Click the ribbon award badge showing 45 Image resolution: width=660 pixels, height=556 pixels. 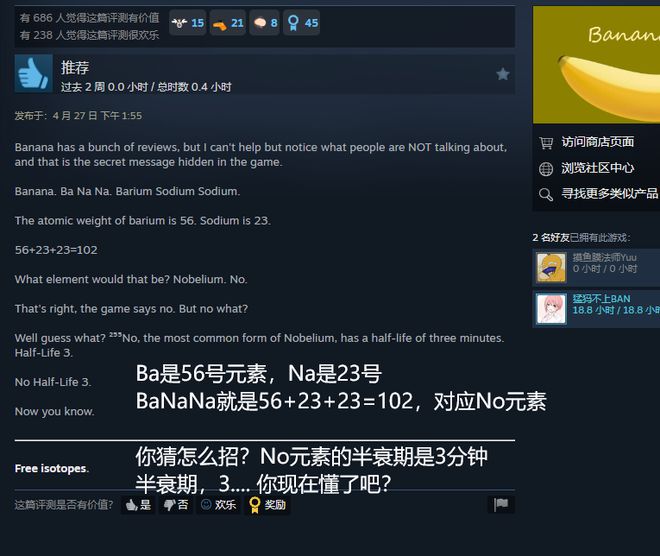pos(302,23)
